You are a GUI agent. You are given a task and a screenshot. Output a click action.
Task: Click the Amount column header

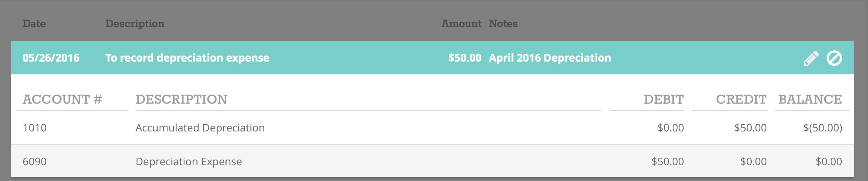[461, 23]
